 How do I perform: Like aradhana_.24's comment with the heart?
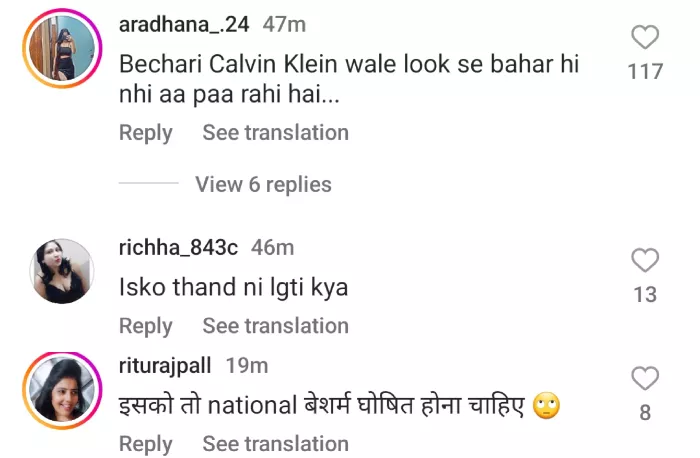pos(645,38)
